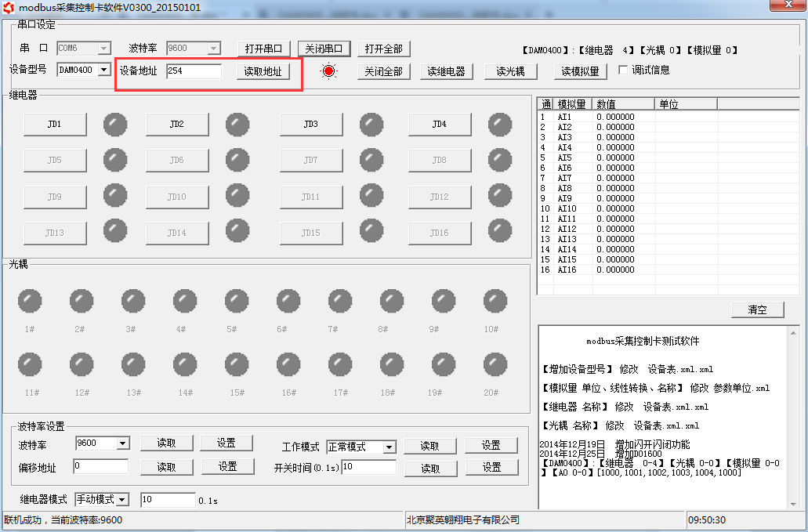Image resolution: width=808 pixels, height=532 pixels.
Task: Open the 串口 COM6 dropdown
Action: (x=104, y=49)
